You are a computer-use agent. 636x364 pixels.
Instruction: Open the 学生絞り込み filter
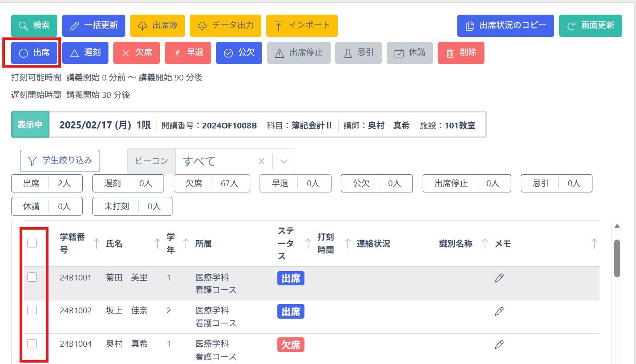pos(60,161)
